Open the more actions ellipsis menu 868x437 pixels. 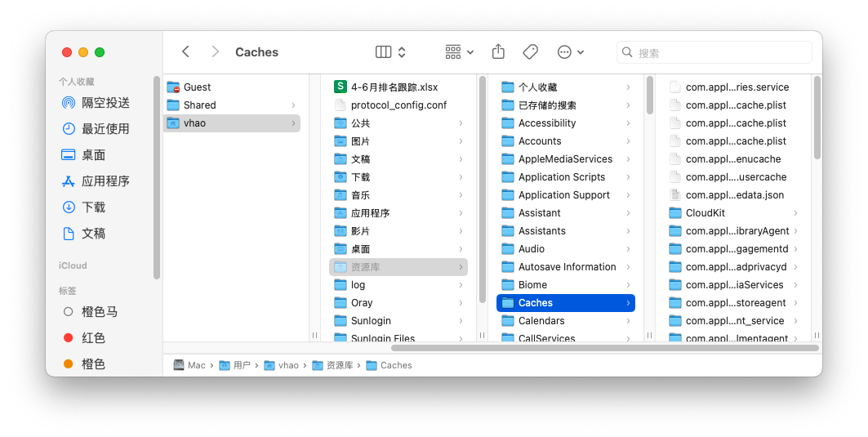pyautogui.click(x=570, y=51)
